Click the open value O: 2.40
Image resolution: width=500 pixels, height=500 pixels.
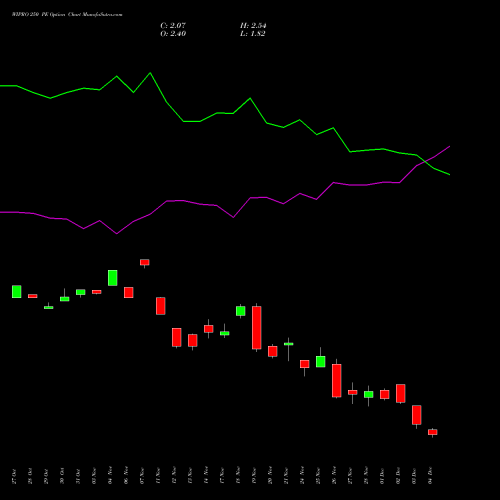pos(173,34)
